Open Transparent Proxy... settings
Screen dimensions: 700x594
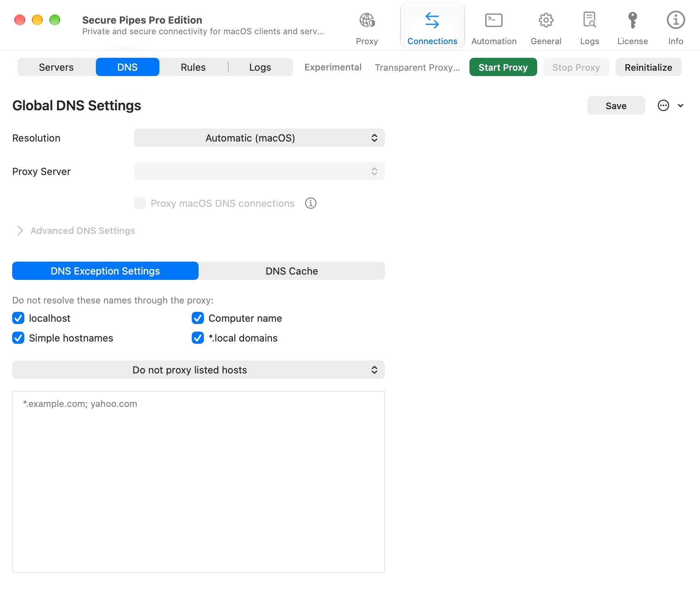(x=417, y=67)
